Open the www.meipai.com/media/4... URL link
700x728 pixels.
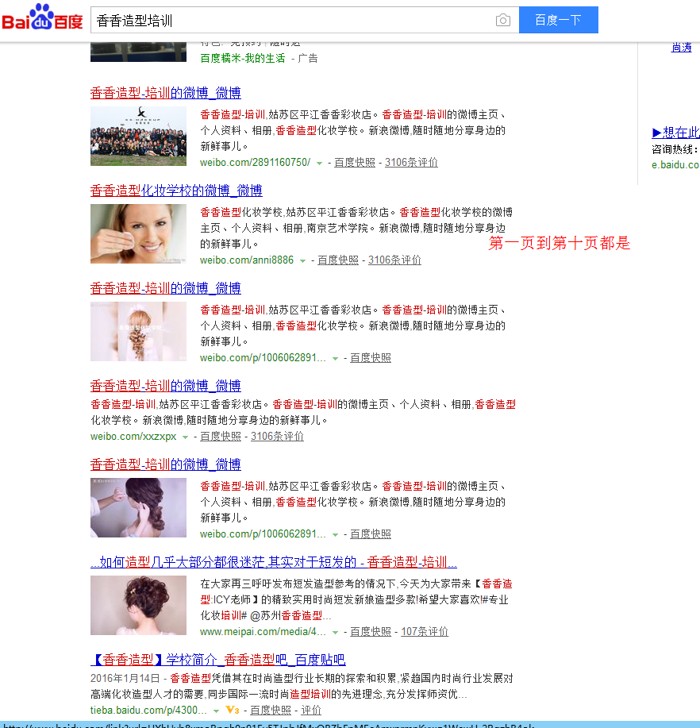coord(263,632)
